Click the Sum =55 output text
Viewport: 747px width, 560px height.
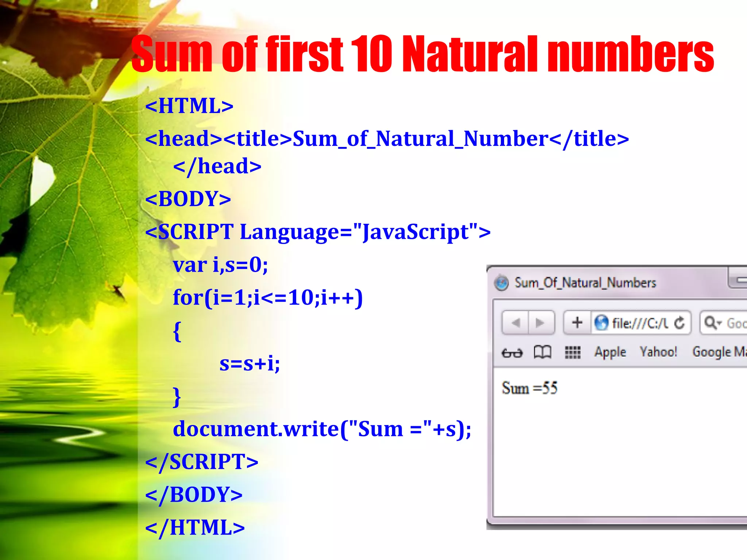pyautogui.click(x=529, y=388)
